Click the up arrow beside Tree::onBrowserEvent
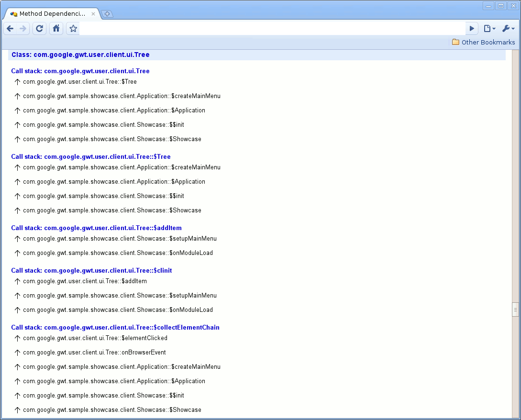This screenshot has height=420, width=521. (17, 353)
